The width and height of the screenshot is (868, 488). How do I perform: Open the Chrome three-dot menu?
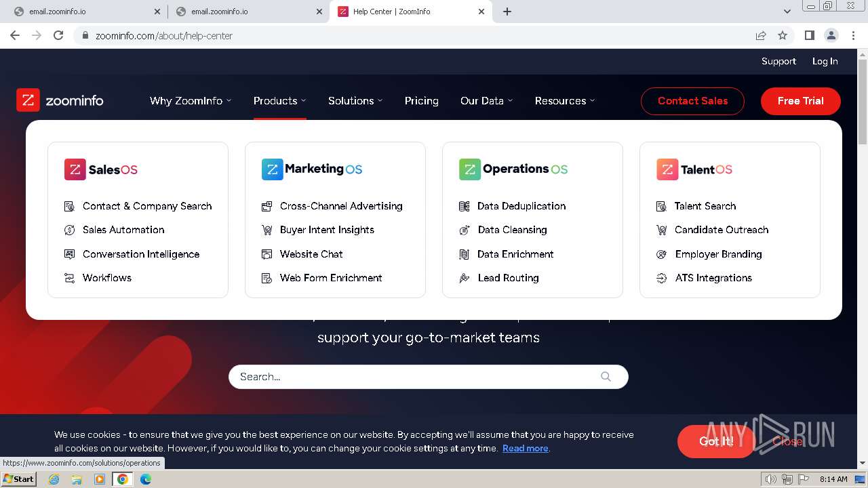coord(853,35)
